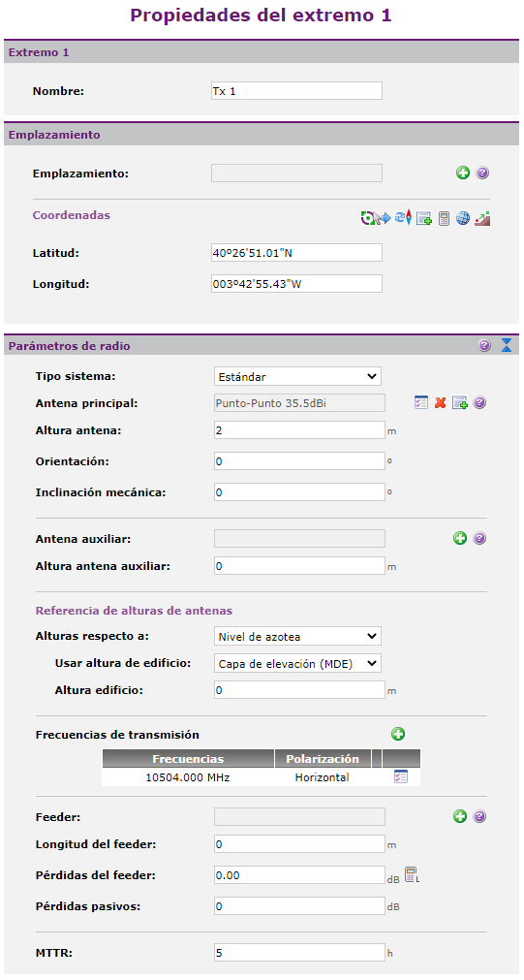Edit the 10504.000 MHz frequency row icon
This screenshot has height=980, width=524.
pos(401,777)
